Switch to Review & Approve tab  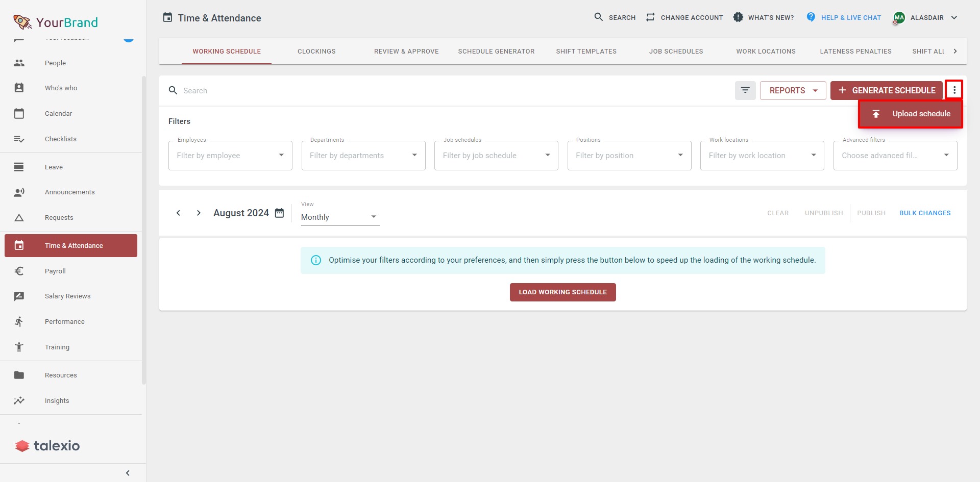pyautogui.click(x=406, y=51)
